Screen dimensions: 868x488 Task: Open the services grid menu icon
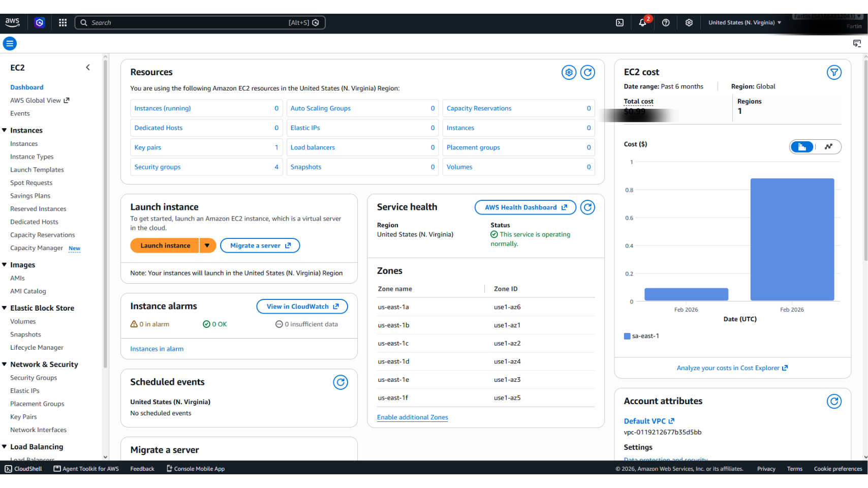63,22
